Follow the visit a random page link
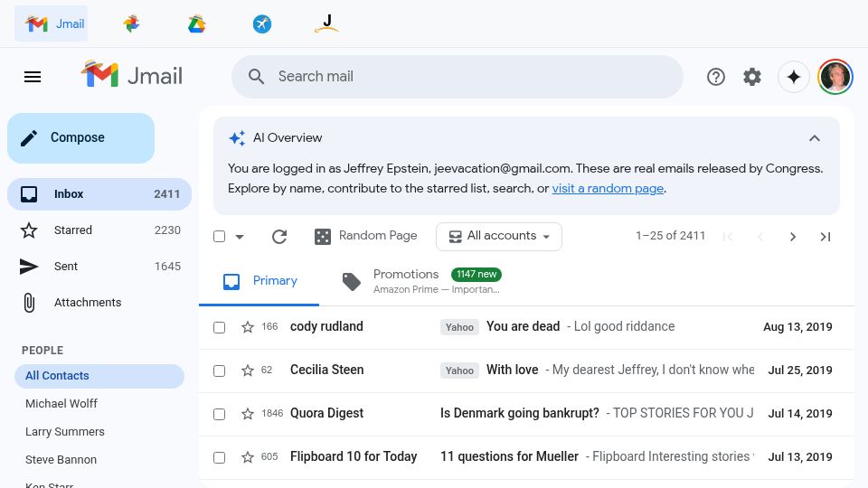 coord(608,188)
